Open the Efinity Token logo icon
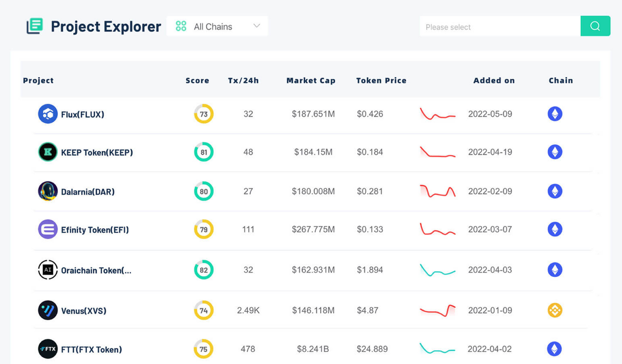 click(x=48, y=229)
